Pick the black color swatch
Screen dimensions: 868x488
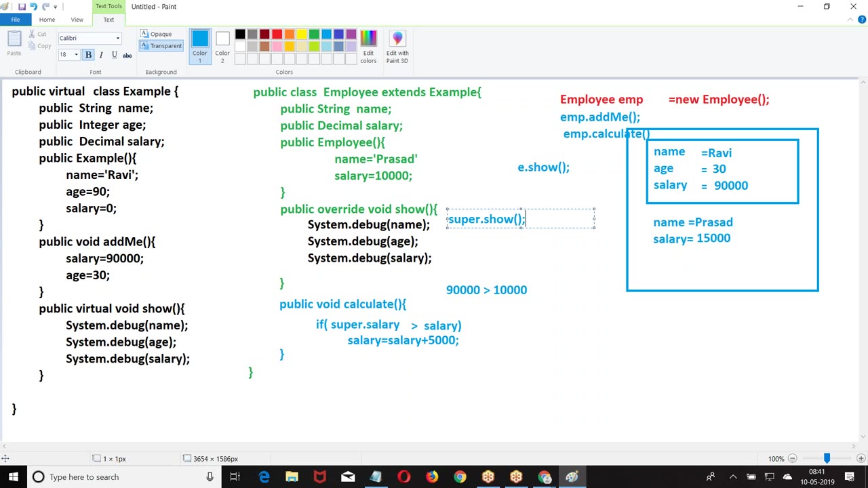[x=240, y=35]
